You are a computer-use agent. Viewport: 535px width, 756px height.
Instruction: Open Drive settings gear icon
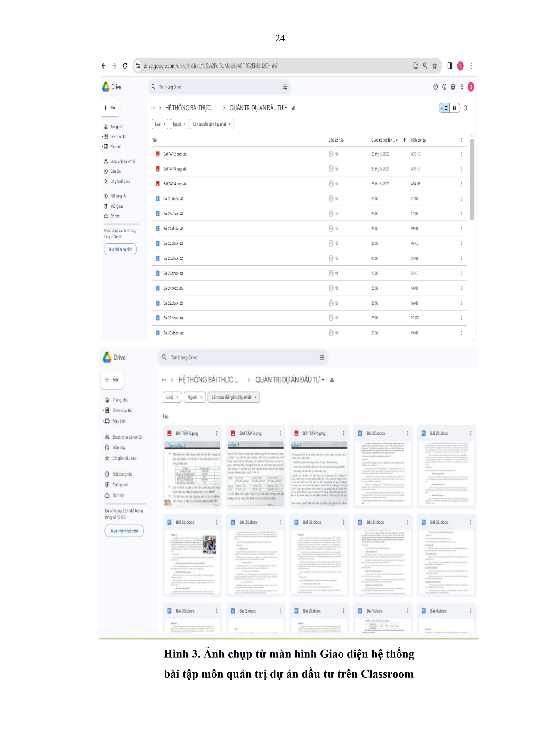[453, 87]
